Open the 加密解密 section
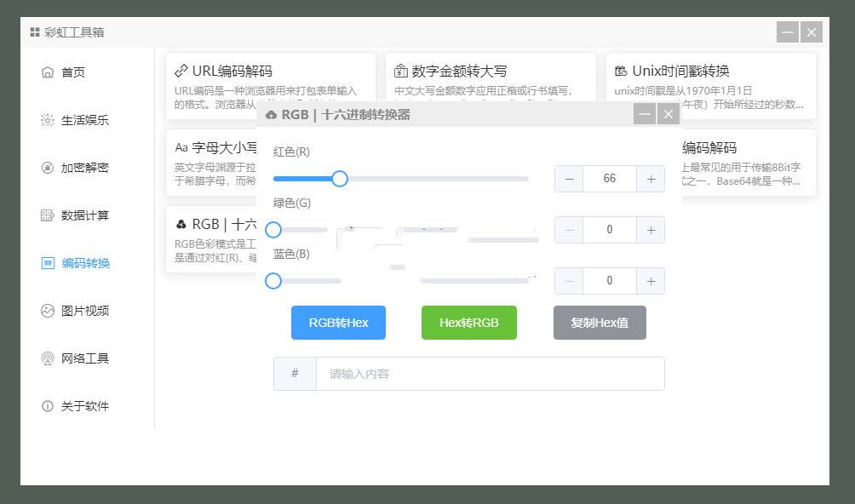855x504 pixels. (x=84, y=168)
